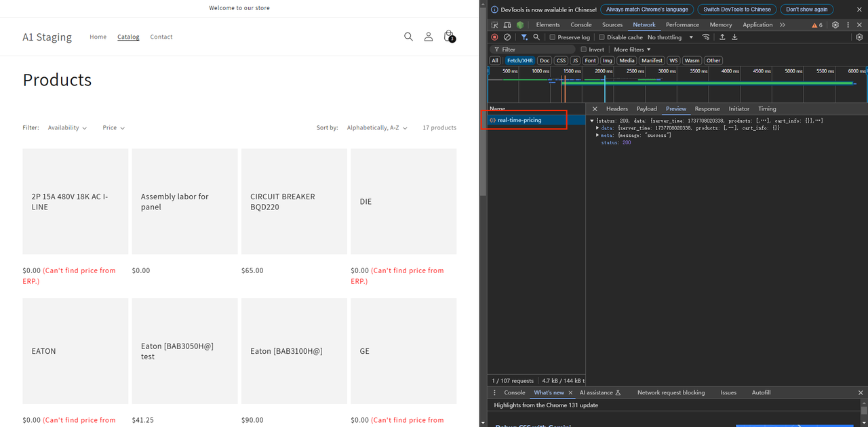Image resolution: width=868 pixels, height=427 pixels.
Task: Open the Price filter dropdown
Action: [x=114, y=127]
